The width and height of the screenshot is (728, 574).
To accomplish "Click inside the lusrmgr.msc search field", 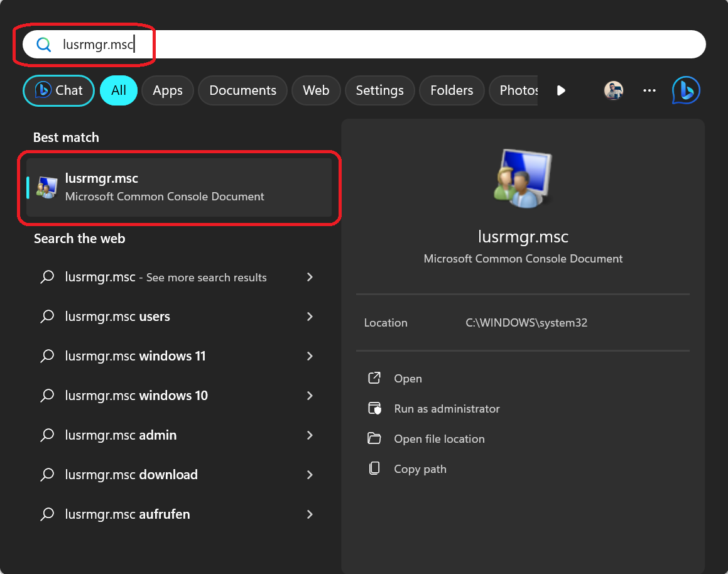I will [x=364, y=44].
